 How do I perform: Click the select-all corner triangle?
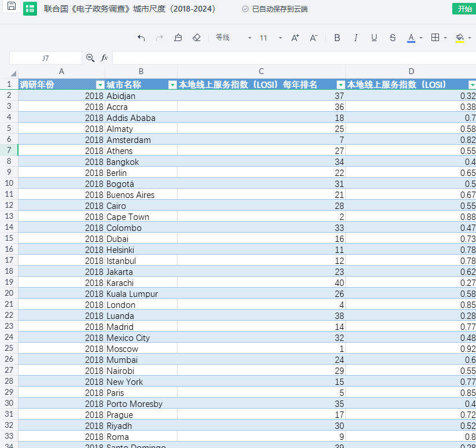[13, 73]
